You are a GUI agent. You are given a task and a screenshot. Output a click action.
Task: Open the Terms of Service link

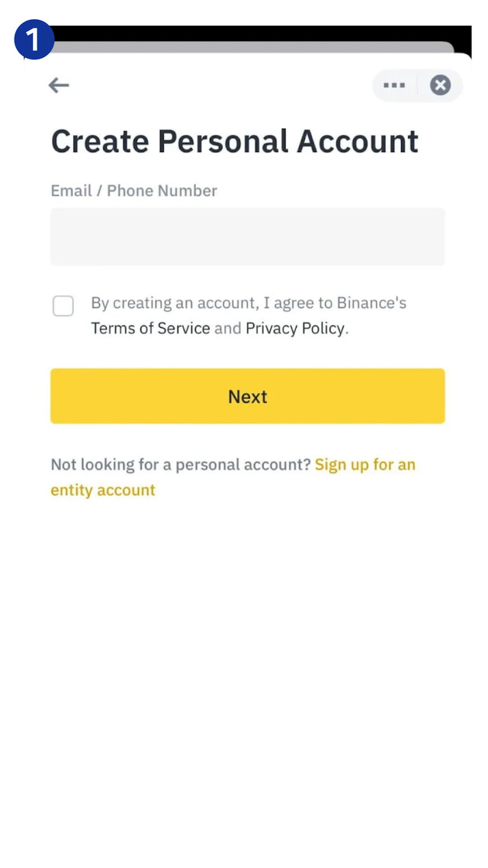[x=150, y=329]
